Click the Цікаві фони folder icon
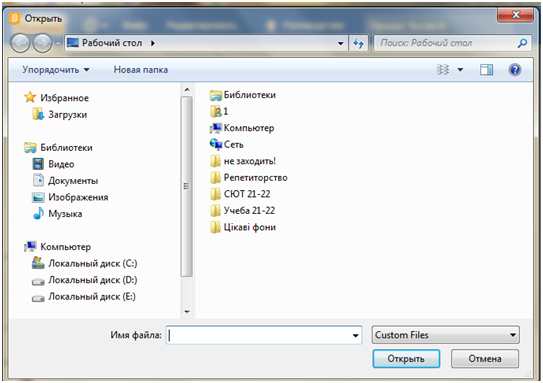Image resolution: width=543 pixels, height=383 pixels. [x=215, y=227]
